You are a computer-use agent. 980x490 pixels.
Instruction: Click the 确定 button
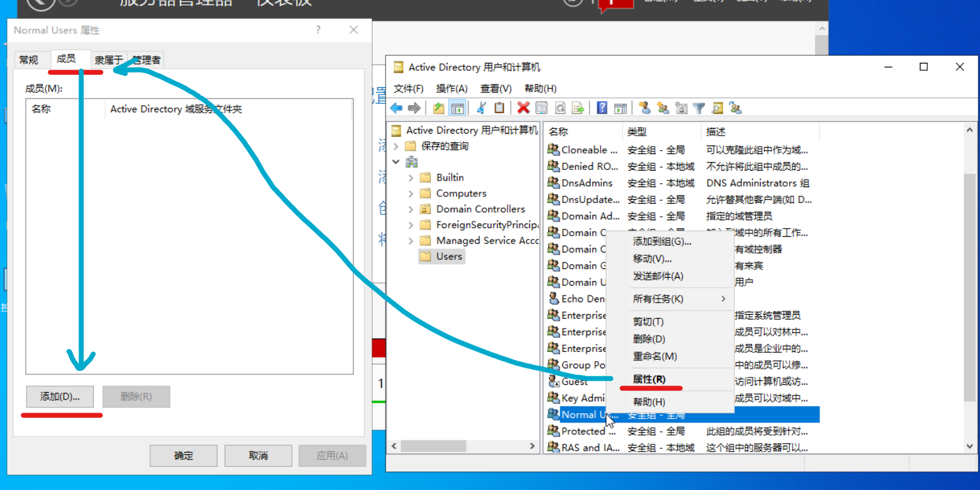pos(184,456)
